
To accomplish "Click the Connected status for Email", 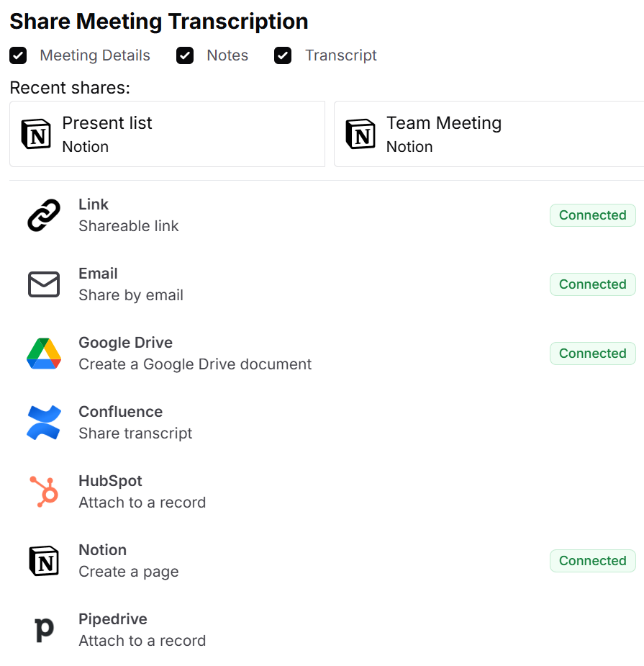I will [x=592, y=284].
